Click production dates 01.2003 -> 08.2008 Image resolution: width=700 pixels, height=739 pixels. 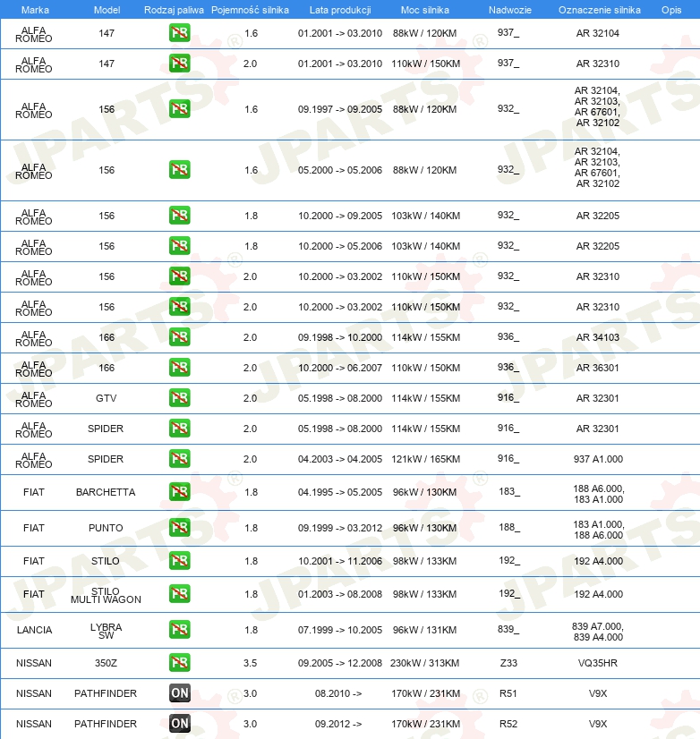tap(340, 594)
